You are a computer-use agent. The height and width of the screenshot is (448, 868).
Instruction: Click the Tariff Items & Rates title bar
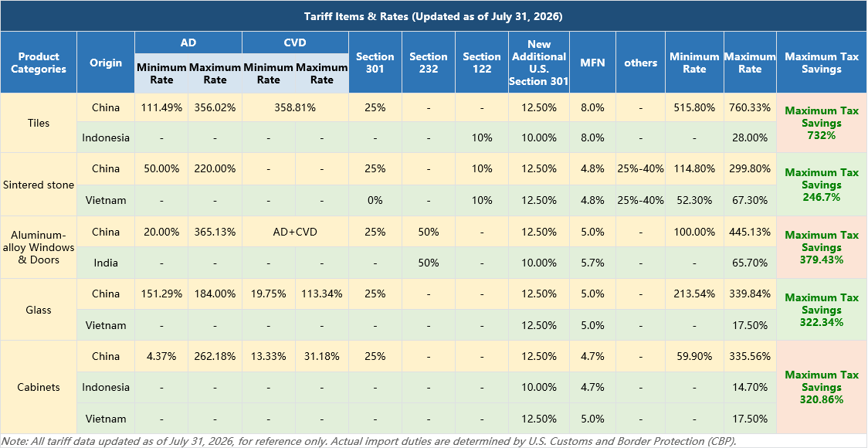pyautogui.click(x=433, y=16)
